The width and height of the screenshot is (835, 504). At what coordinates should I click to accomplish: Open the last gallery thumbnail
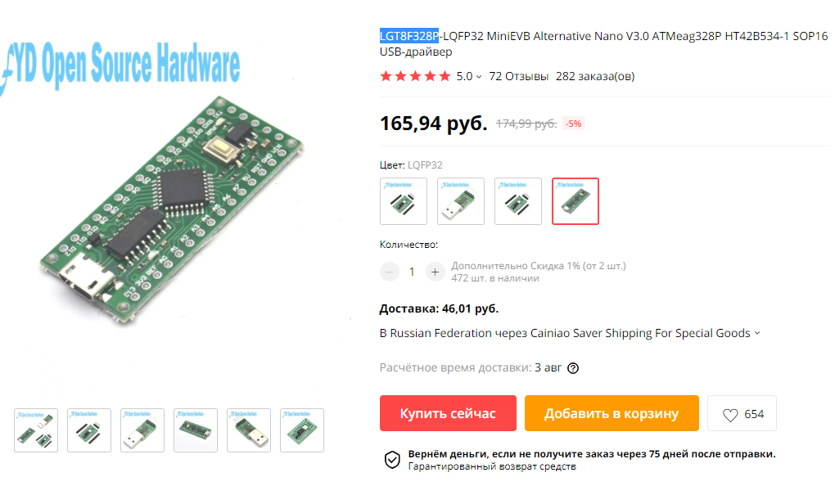pyautogui.click(x=302, y=430)
